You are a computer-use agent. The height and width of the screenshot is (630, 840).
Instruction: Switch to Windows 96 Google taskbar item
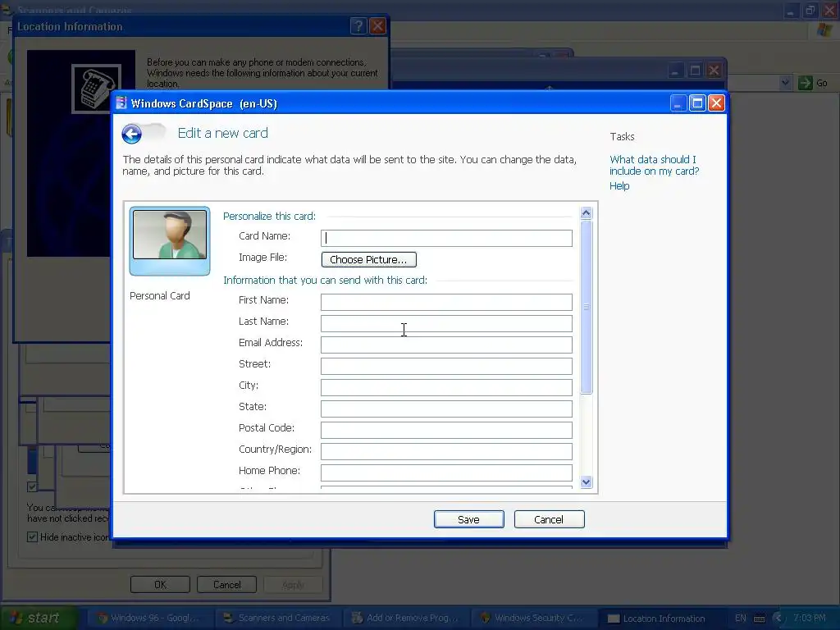pyautogui.click(x=148, y=618)
